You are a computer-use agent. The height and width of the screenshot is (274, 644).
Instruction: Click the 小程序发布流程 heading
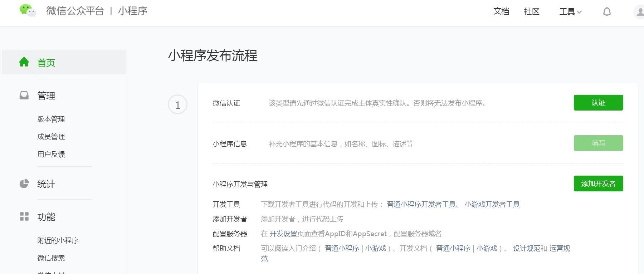tap(213, 55)
